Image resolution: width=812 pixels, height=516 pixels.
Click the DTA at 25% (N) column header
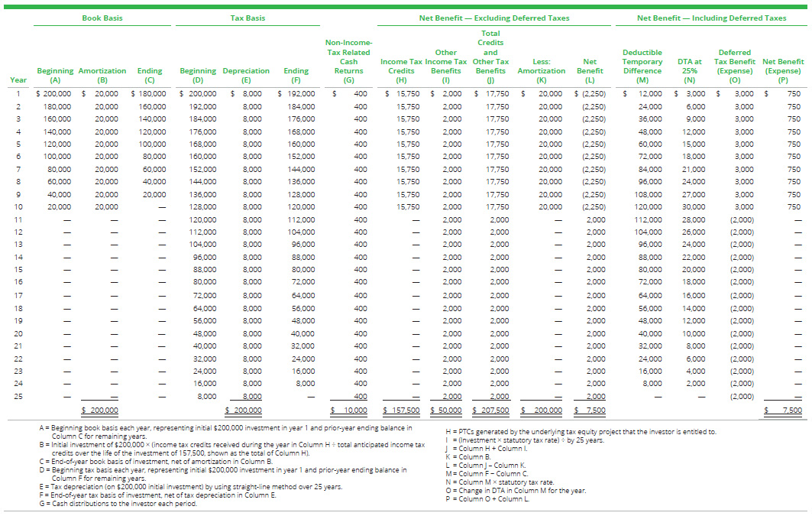tap(689, 70)
